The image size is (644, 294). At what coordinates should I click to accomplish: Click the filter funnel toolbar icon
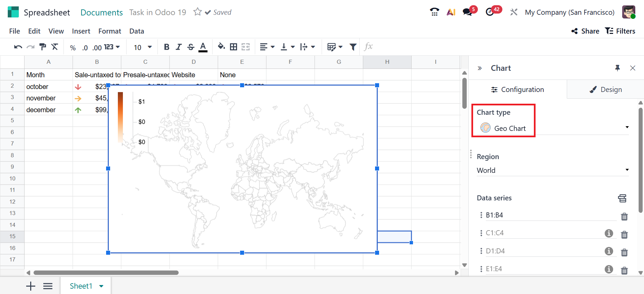pyautogui.click(x=353, y=47)
